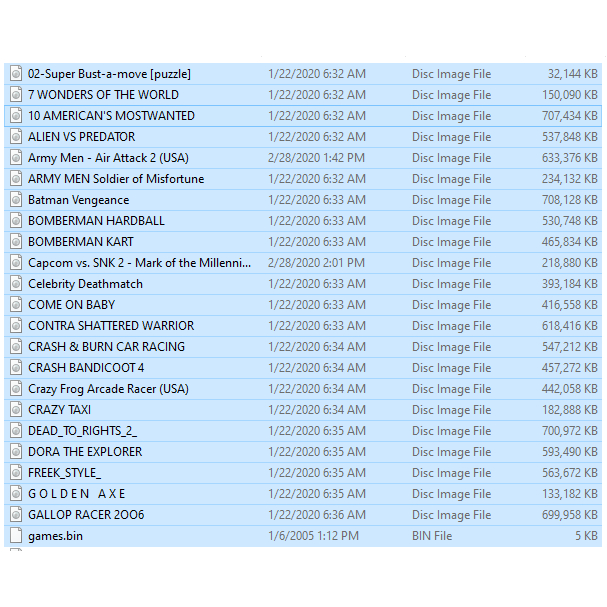The width and height of the screenshot is (607, 607).
Task: Select the DORA THE EXPLORER disc icon
Action: pos(16,452)
